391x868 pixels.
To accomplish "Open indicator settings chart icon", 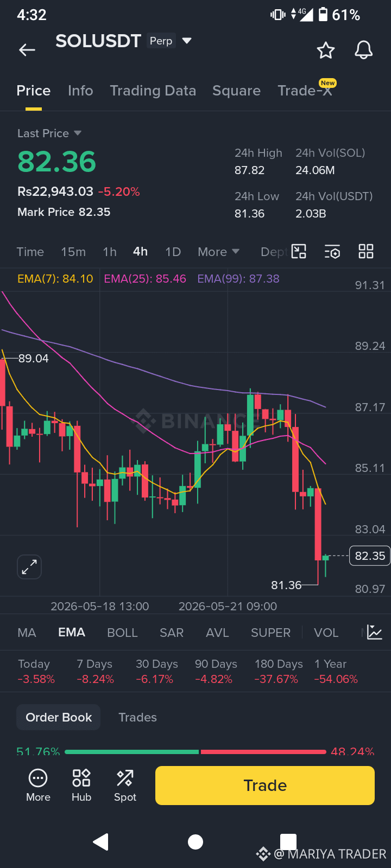I will pyautogui.click(x=375, y=632).
